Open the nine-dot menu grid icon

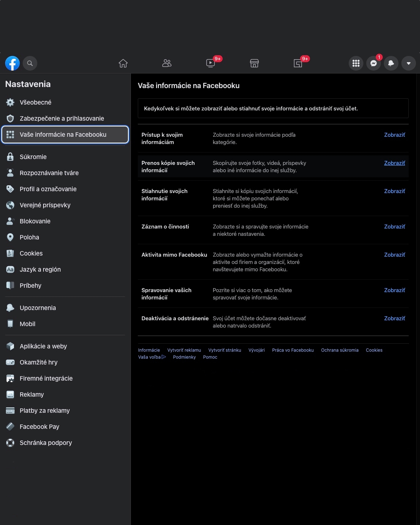click(x=356, y=63)
